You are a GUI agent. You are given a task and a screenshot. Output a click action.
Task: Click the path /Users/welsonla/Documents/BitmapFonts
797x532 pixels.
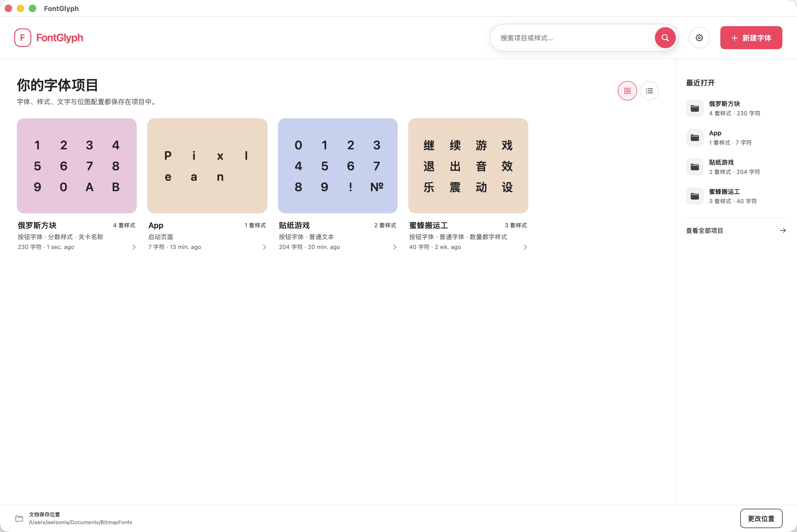pos(80,523)
